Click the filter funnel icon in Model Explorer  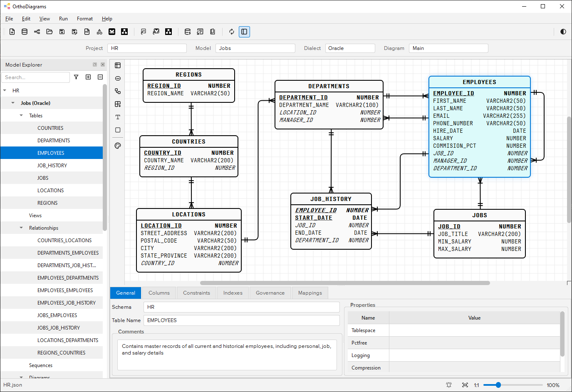[76, 77]
